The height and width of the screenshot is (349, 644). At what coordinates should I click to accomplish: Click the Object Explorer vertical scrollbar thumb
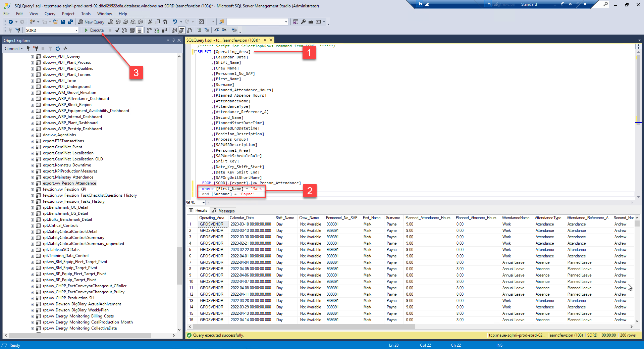(x=179, y=265)
